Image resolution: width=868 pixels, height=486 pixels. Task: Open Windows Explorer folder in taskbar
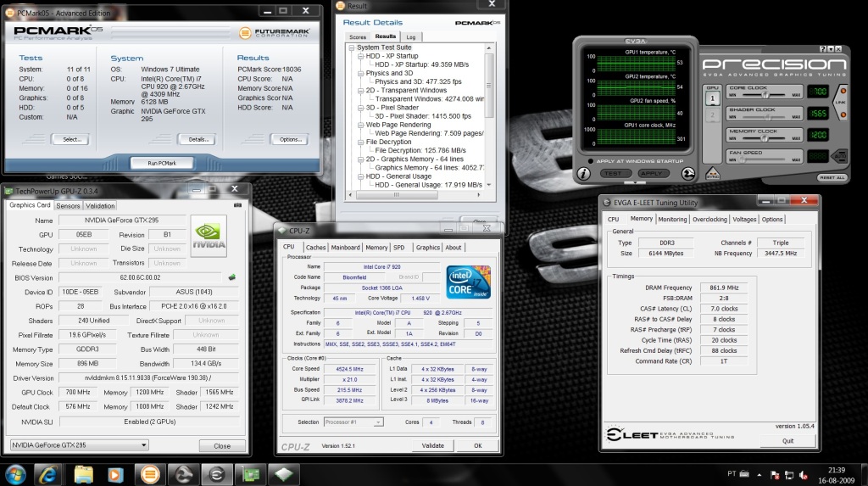(x=83, y=475)
